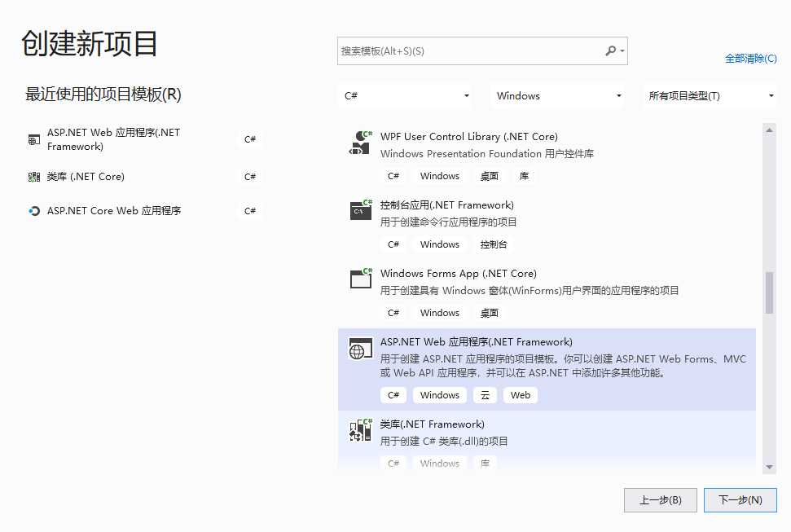Click the C# tag on console app template

click(x=393, y=244)
